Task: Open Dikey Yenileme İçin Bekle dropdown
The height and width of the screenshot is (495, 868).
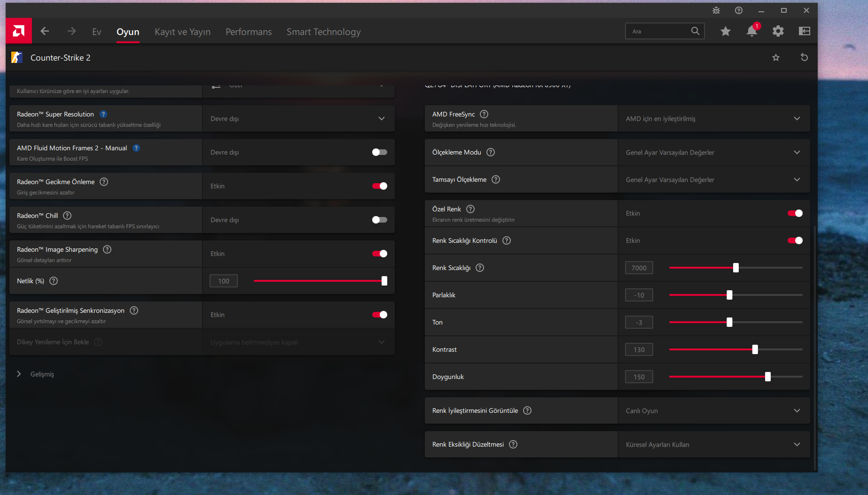Action: coord(298,342)
